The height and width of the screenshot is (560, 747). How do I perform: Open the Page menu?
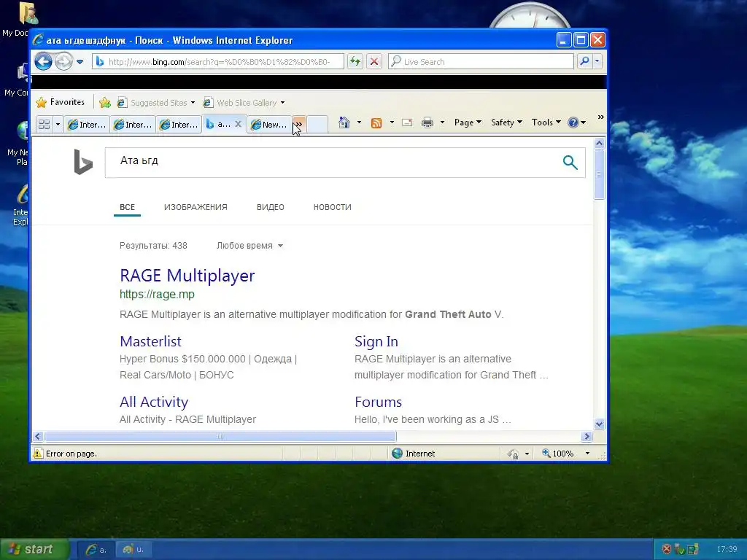click(x=468, y=122)
